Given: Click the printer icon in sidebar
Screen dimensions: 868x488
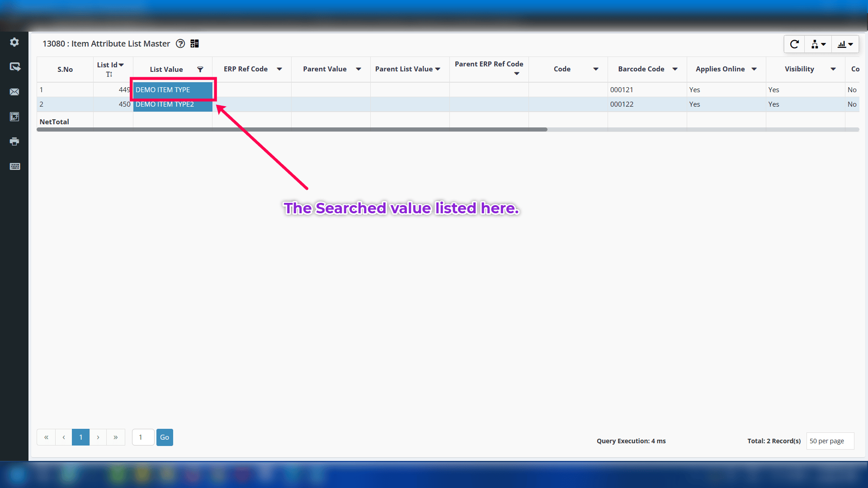Looking at the screenshot, I should coord(14,141).
